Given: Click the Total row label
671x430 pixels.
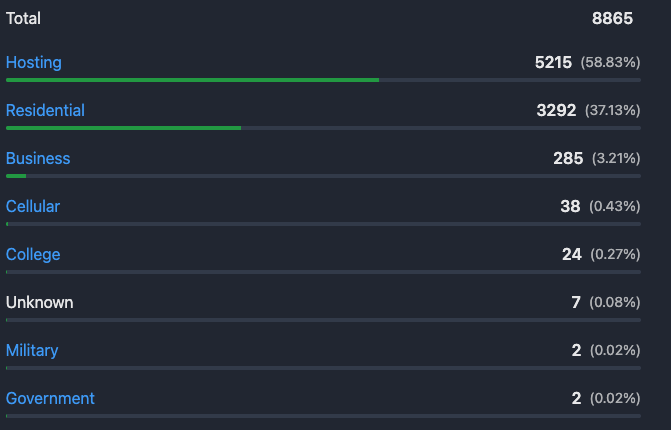Looking at the screenshot, I should pyautogui.click(x=23, y=18).
